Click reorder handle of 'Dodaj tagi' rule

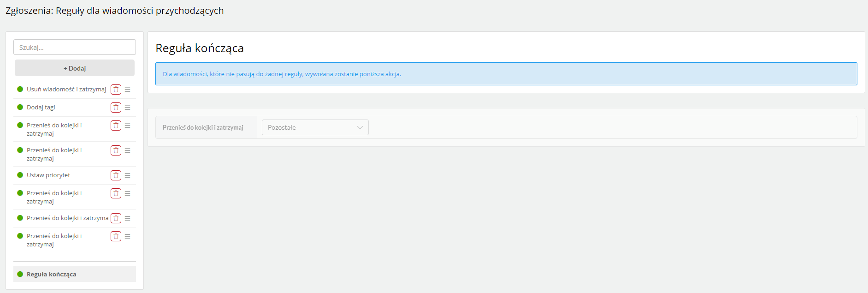[x=128, y=108]
